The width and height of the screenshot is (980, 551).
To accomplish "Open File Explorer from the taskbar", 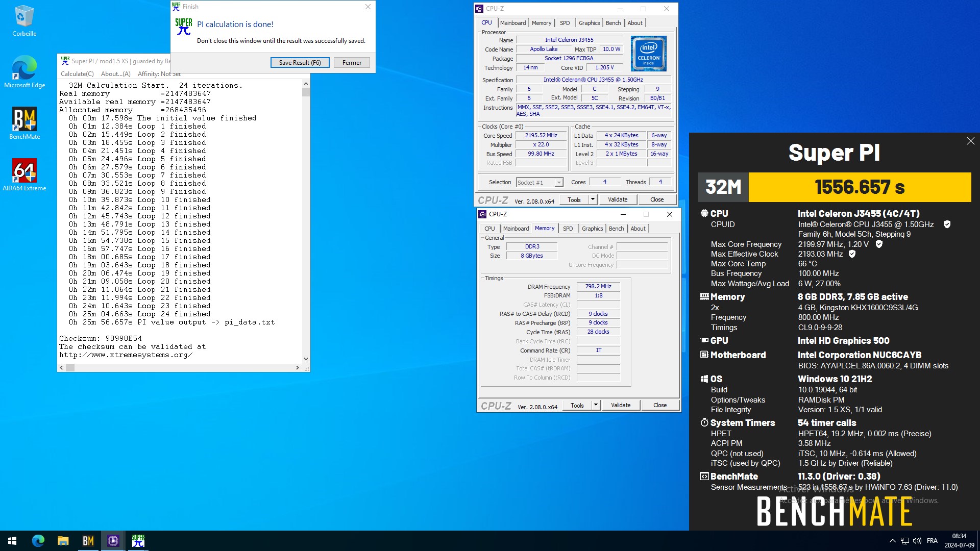I will [x=63, y=541].
